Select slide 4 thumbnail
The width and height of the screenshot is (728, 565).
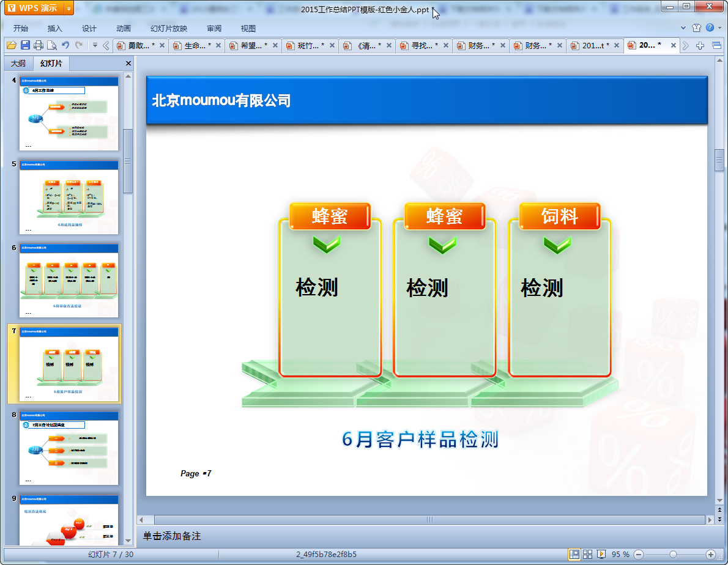click(x=69, y=114)
